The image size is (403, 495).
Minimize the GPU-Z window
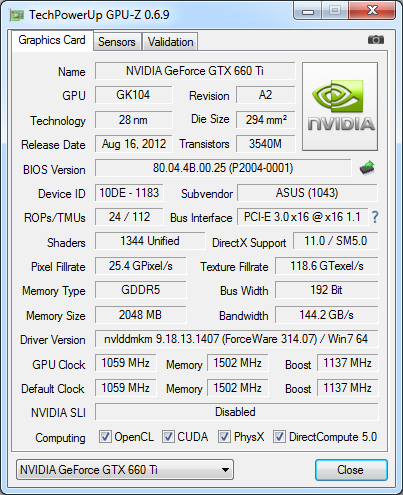tap(308, 12)
